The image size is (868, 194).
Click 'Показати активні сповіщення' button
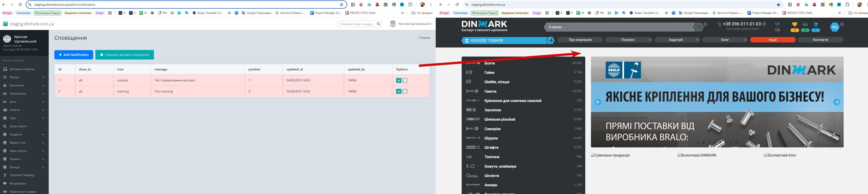(125, 55)
